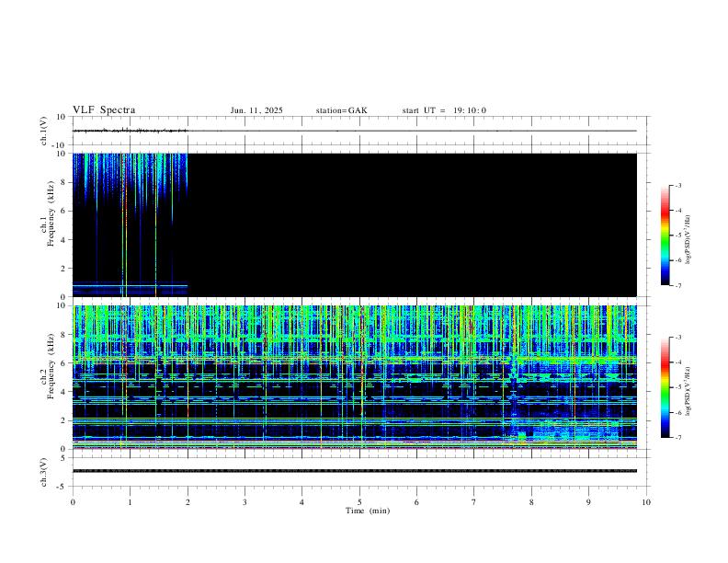Click the '0' tick label on Time axis
728x563 pixels.
[x=73, y=502]
